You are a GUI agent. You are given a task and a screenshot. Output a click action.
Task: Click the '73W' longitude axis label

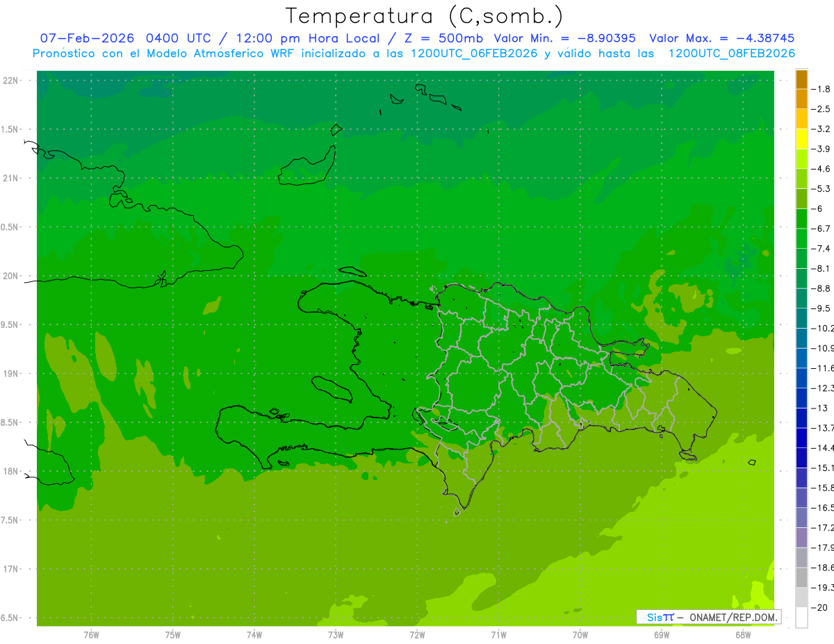336,635
